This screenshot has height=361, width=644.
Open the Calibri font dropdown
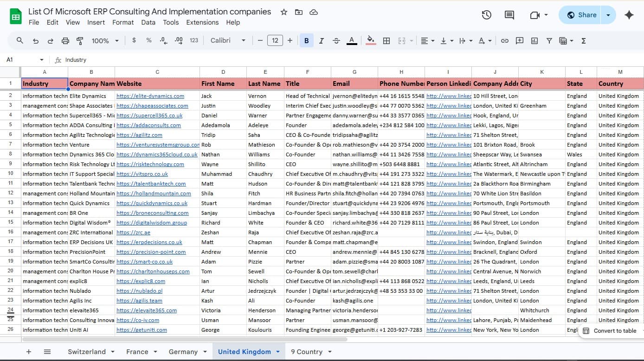228,40
